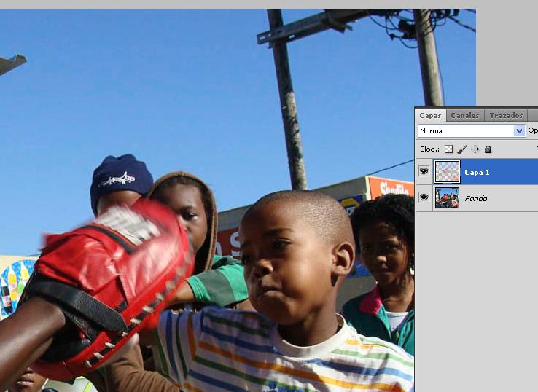Open the Trazados tab
538x392 pixels.
tap(506, 115)
